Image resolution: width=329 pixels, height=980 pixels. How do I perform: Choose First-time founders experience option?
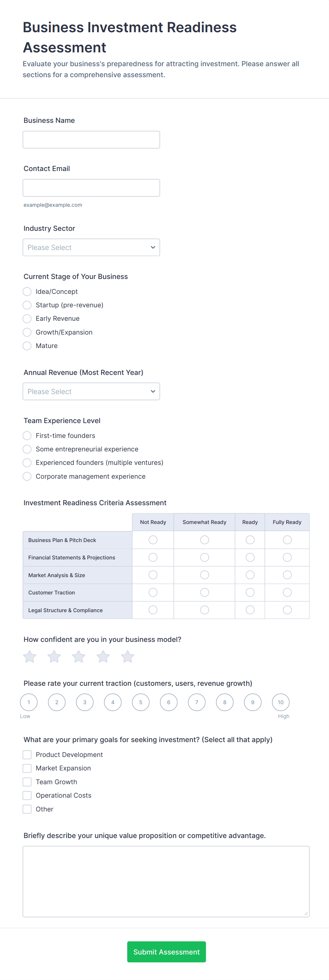pyautogui.click(x=27, y=435)
